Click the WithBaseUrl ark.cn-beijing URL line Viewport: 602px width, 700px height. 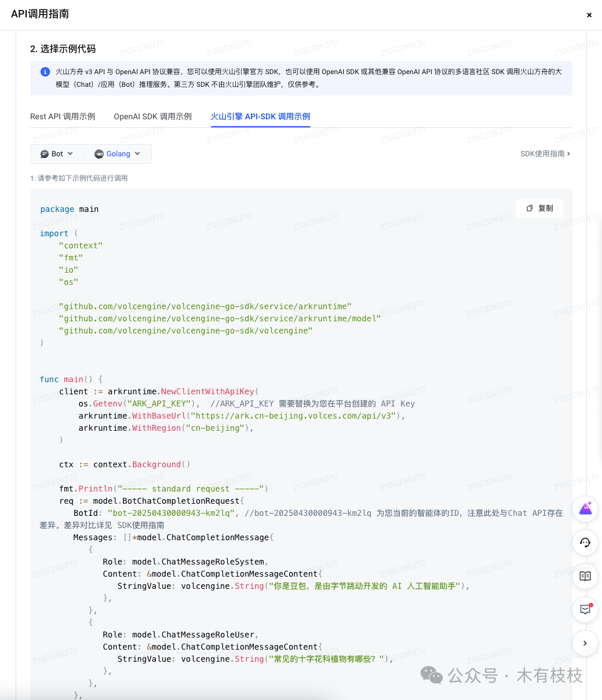pyautogui.click(x=242, y=416)
